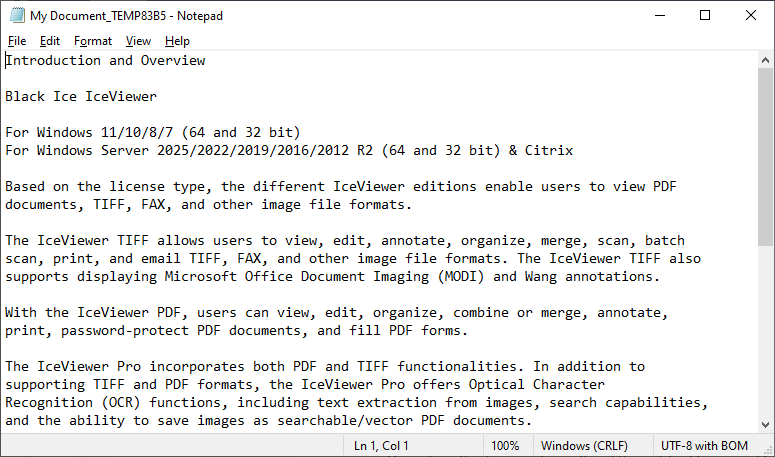The height and width of the screenshot is (457, 775).
Task: Click the scroll up arrow
Action: tap(765, 60)
